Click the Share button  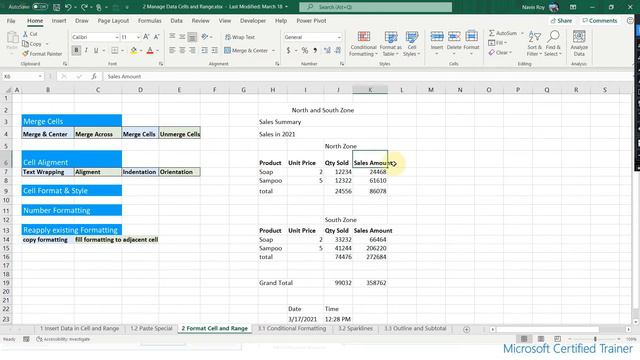point(561,20)
